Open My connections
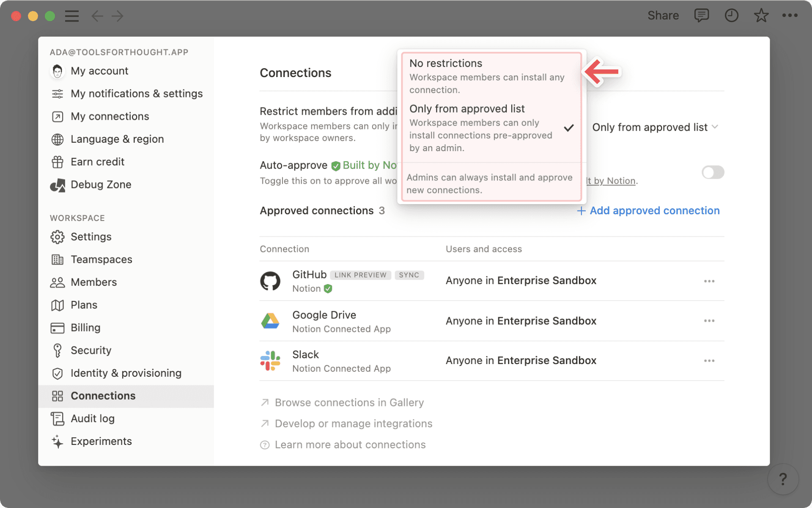The image size is (812, 508). pos(110,116)
